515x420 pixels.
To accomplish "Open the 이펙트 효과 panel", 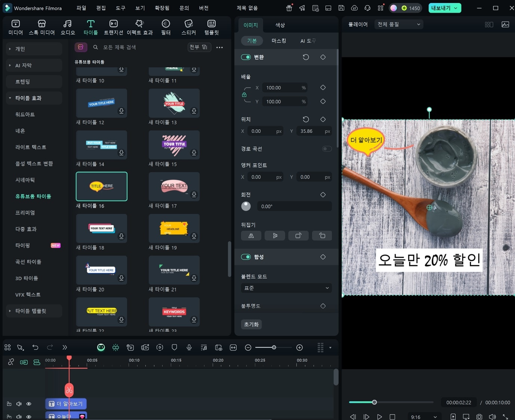I will [x=140, y=28].
